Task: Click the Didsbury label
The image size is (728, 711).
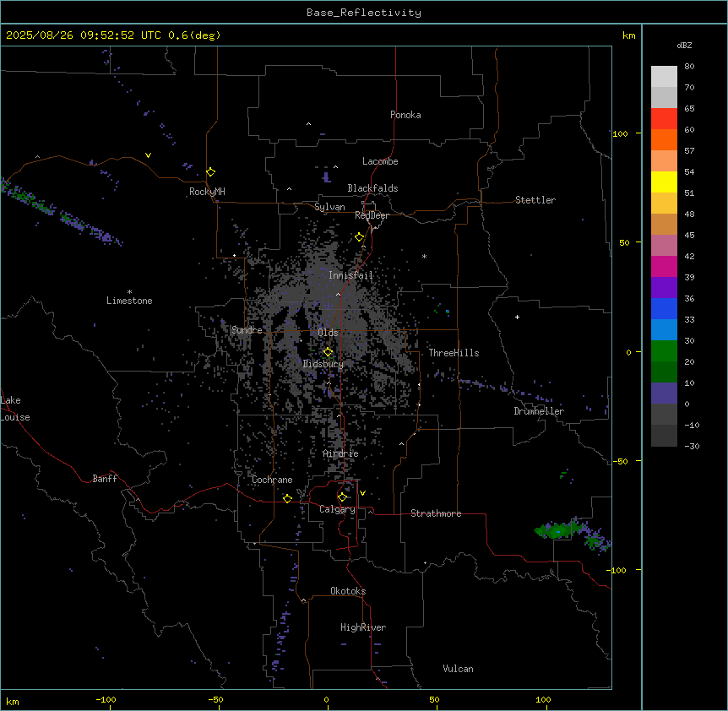Action: click(323, 364)
